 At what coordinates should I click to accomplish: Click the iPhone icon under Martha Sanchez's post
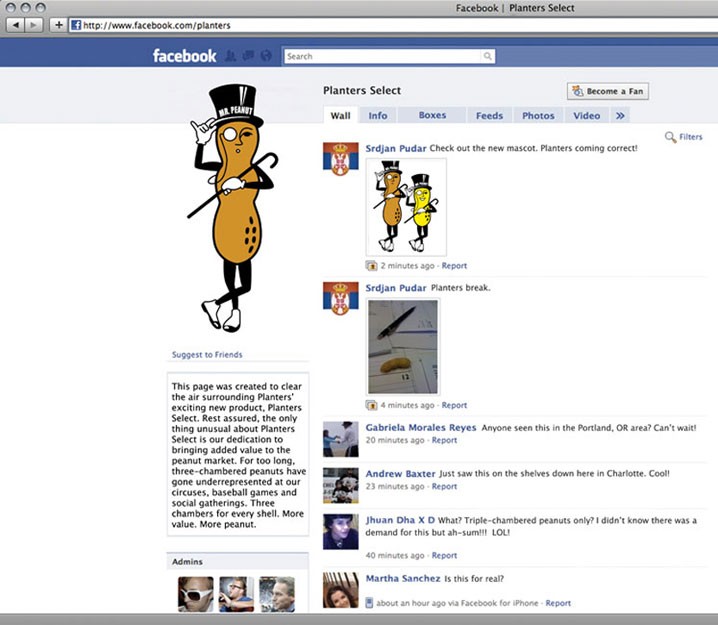369,603
